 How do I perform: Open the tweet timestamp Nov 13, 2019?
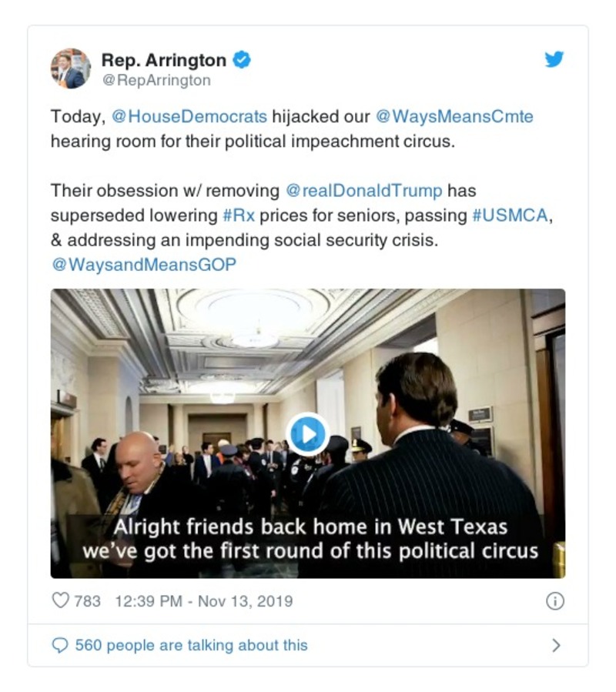[x=203, y=601]
